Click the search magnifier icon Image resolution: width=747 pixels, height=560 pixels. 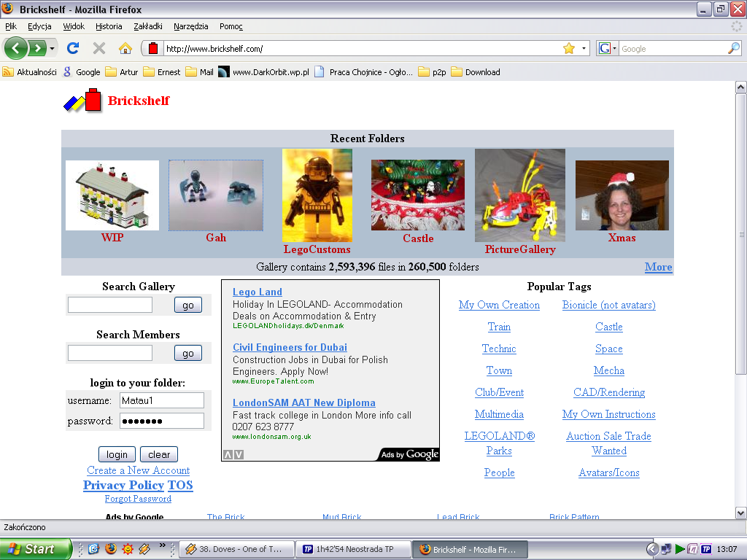click(734, 48)
